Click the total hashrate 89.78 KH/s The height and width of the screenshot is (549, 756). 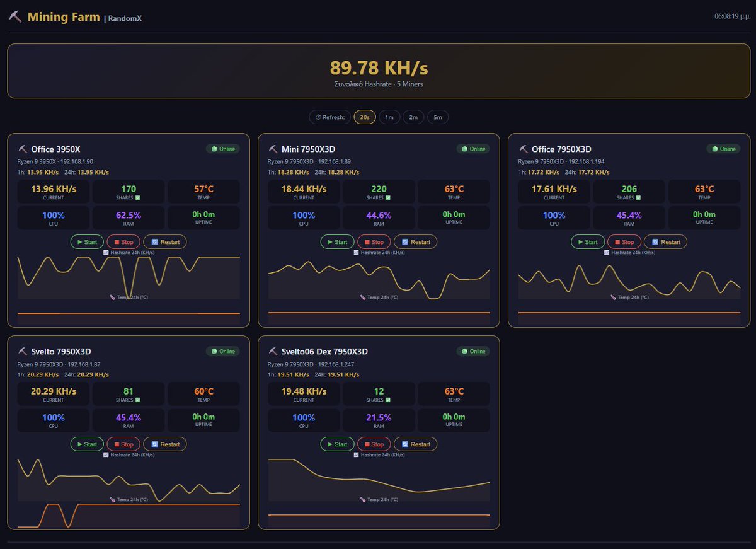coord(379,67)
